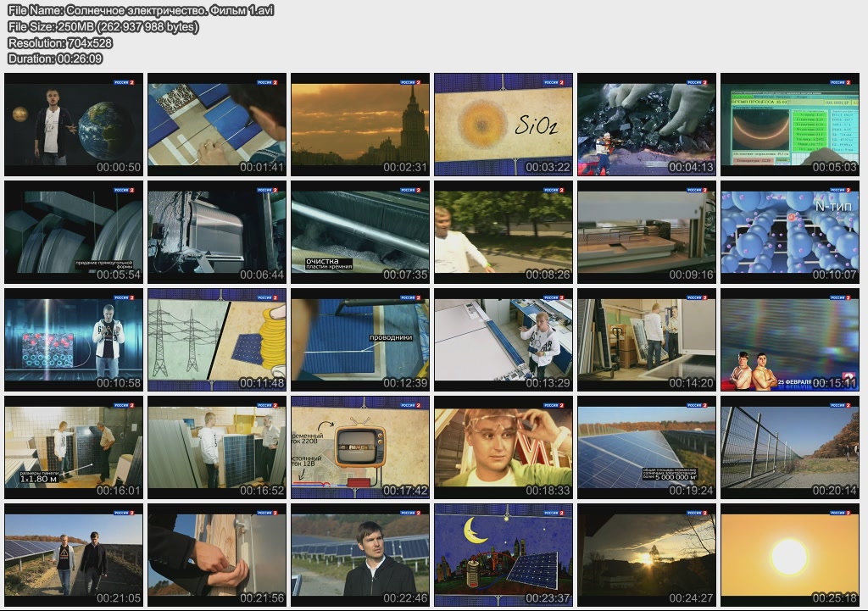This screenshot has height=611, width=868.
Task: Click the bright sun thumbnail at 00:25:18
Action: [x=790, y=555]
